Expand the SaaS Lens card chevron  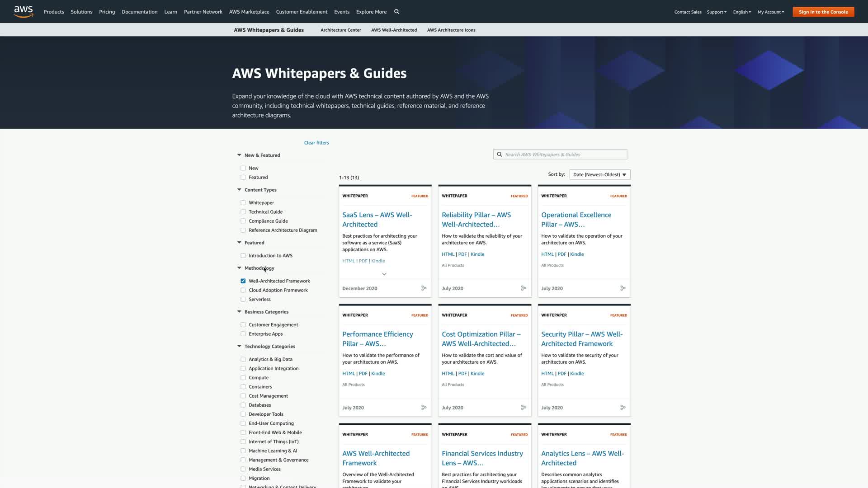tap(384, 274)
